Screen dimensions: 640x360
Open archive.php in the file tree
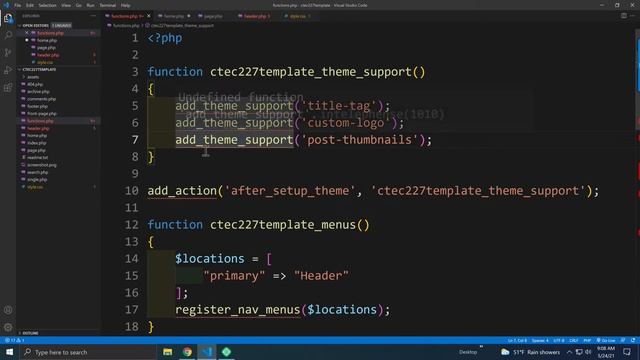[38, 91]
